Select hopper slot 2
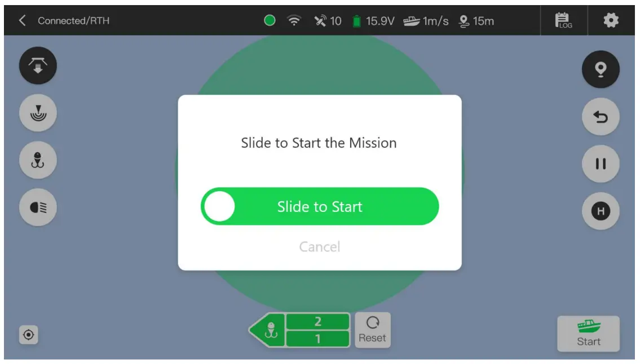Screen dimensions: 640x364 click(x=317, y=322)
